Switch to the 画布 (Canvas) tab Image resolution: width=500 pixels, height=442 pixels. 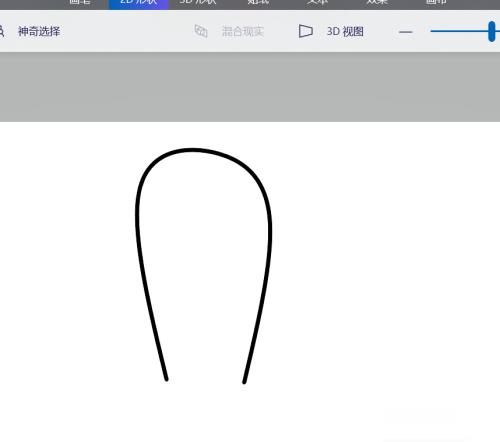point(436,2)
